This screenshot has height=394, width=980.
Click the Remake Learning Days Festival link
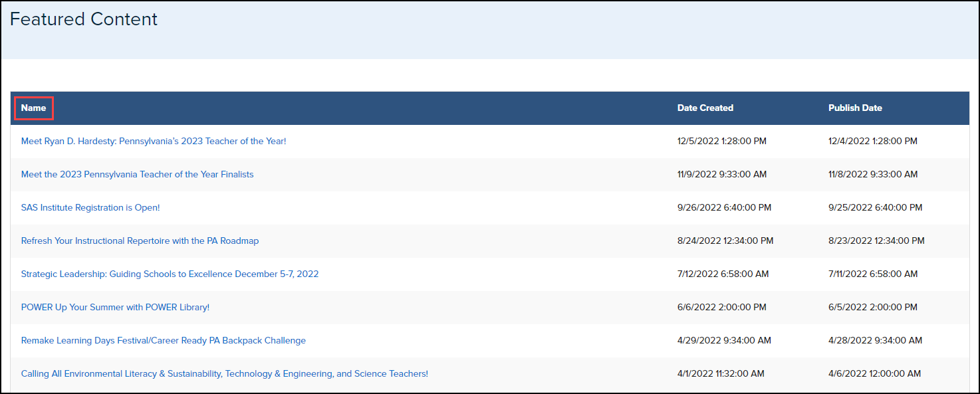163,340
